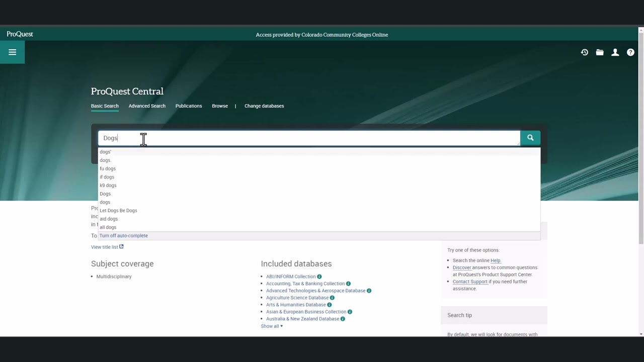Viewport: 644px width, 362px height.
Task: Show info for Advanced Technologies & Aerospace Database
Action: tap(369, 291)
